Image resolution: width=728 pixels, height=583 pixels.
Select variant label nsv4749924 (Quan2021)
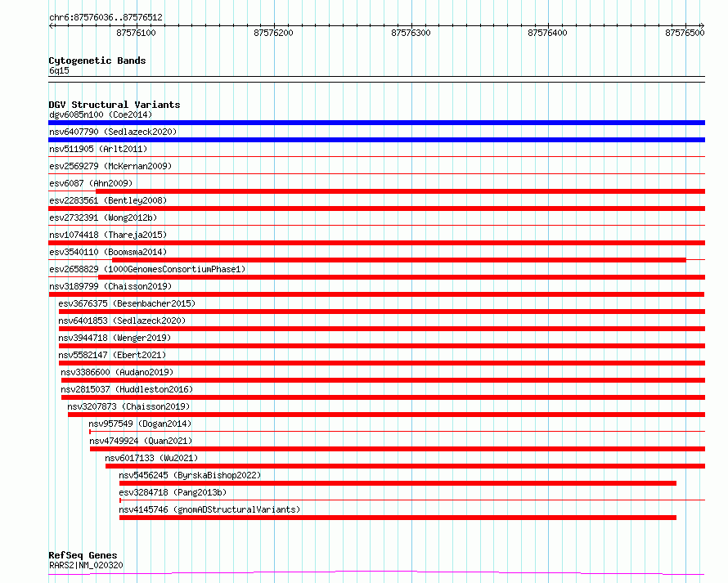(x=141, y=441)
